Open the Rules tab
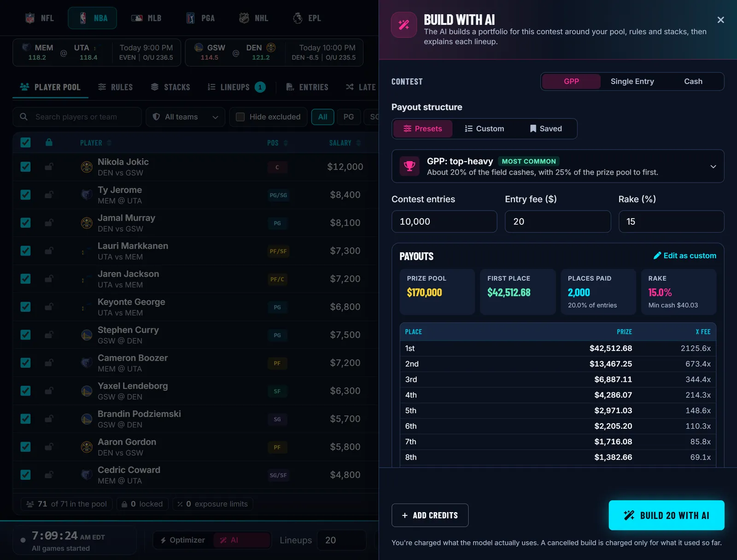Image resolution: width=737 pixels, height=560 pixels. tap(116, 87)
